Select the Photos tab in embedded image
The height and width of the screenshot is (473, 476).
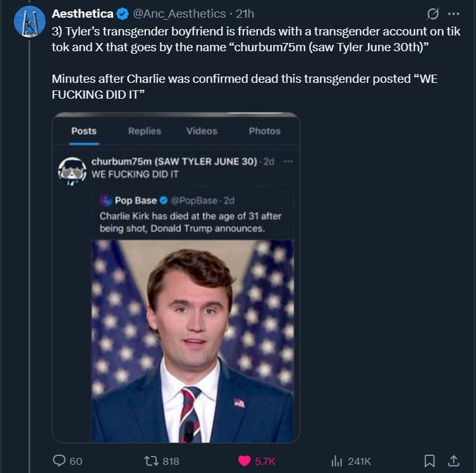tap(265, 131)
